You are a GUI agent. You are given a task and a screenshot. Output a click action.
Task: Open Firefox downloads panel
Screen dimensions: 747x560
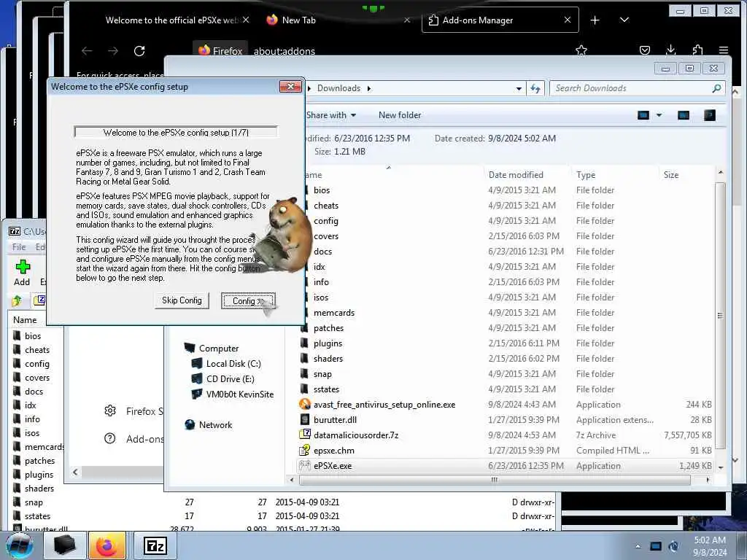(671, 50)
